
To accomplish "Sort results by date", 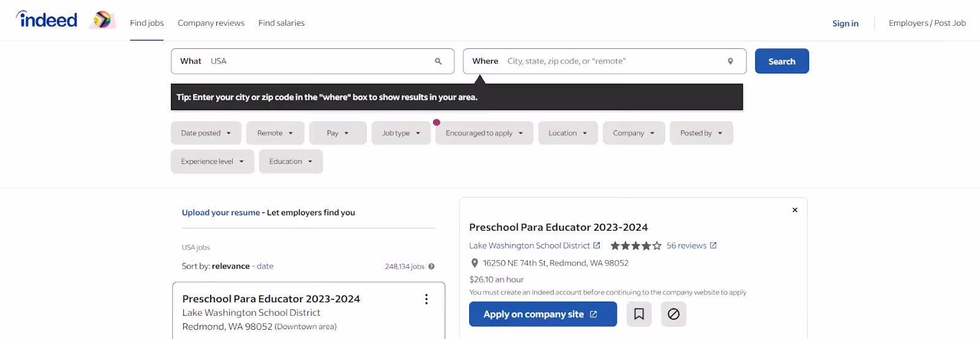I will (265, 266).
